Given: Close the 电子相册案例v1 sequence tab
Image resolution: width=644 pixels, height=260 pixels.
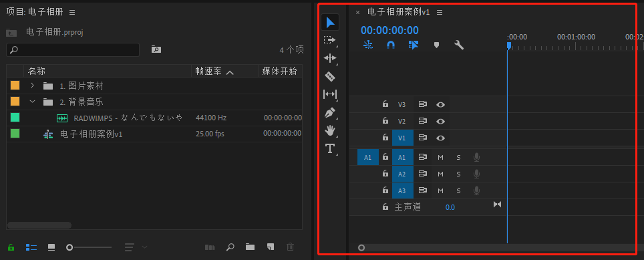Looking at the screenshot, I should [357, 12].
